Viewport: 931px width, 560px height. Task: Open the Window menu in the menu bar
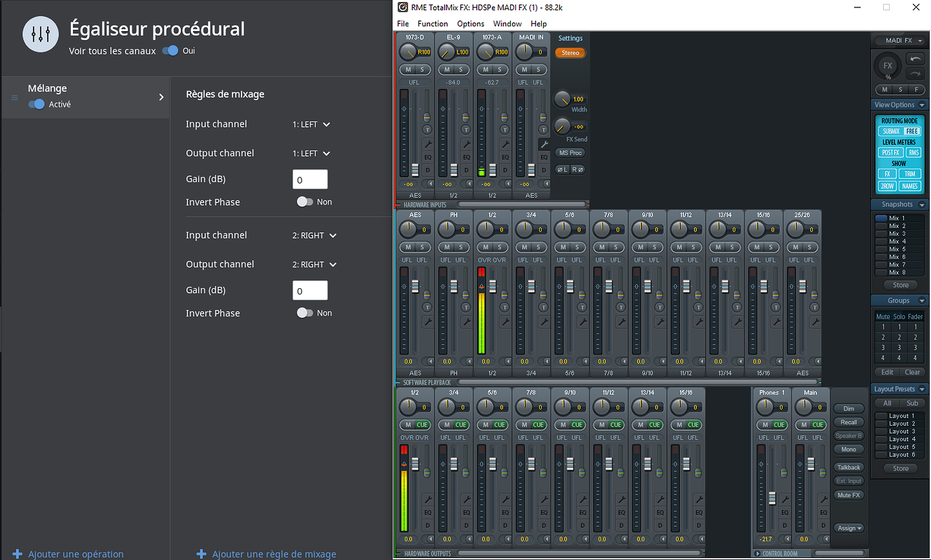(507, 24)
